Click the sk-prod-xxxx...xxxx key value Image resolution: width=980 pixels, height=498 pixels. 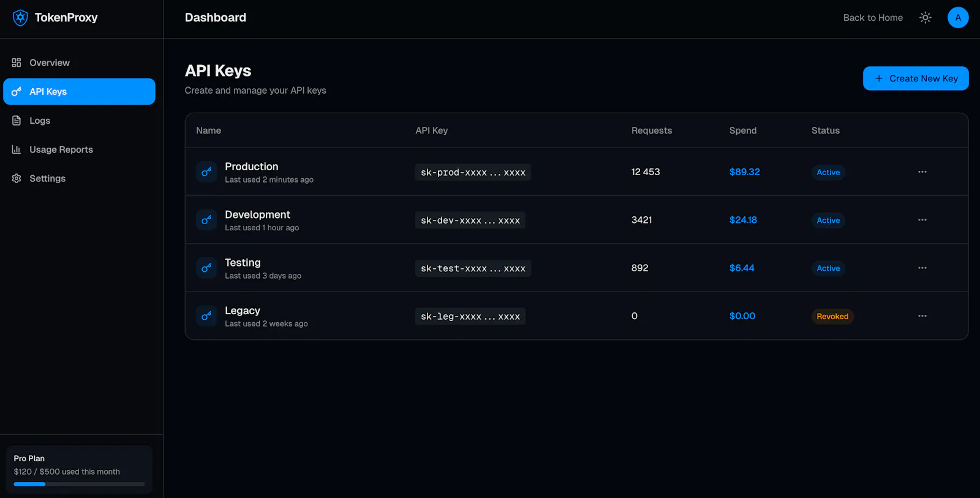tap(473, 172)
